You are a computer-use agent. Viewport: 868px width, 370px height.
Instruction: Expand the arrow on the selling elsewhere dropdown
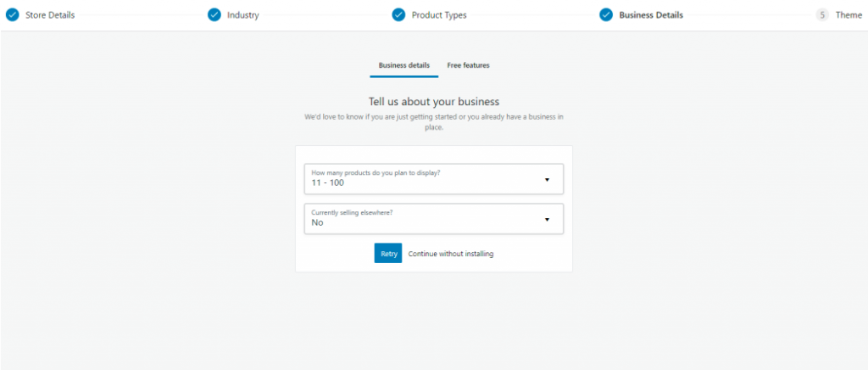point(547,219)
